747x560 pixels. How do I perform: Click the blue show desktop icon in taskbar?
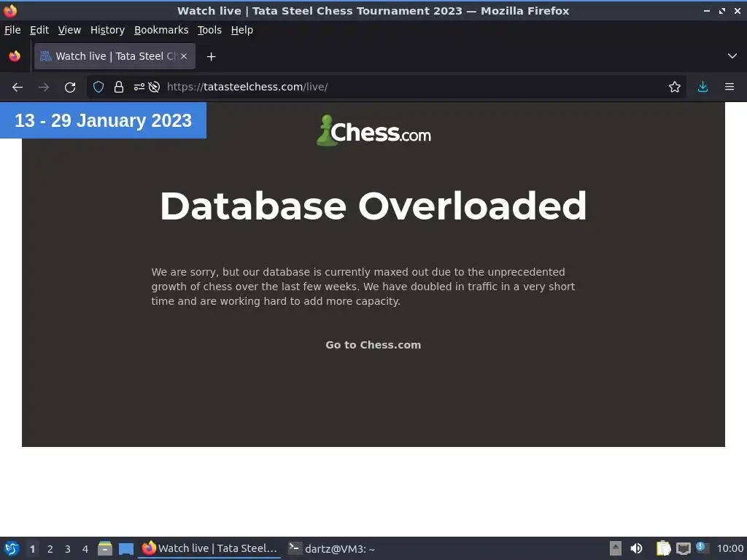[125, 548]
